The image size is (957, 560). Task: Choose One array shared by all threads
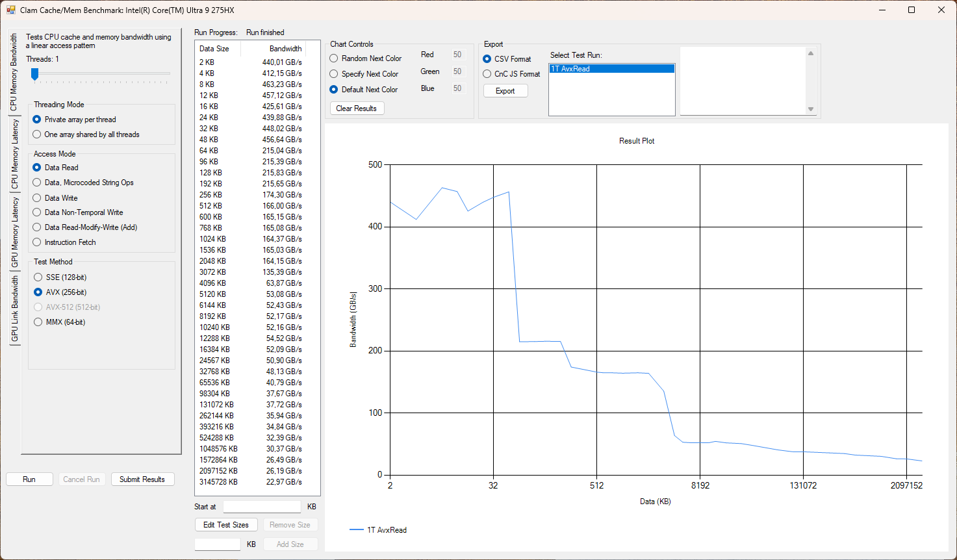pos(37,134)
